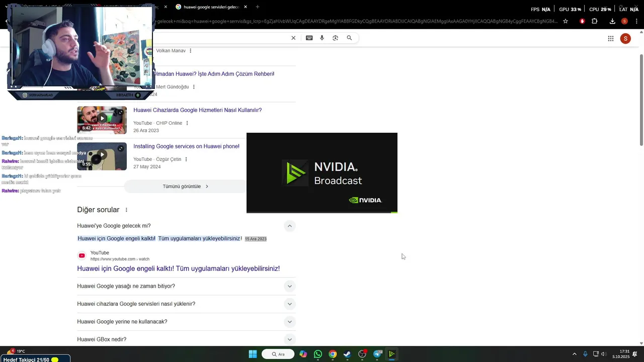Open Google Lens image search
The height and width of the screenshot is (362, 644).
336,38
